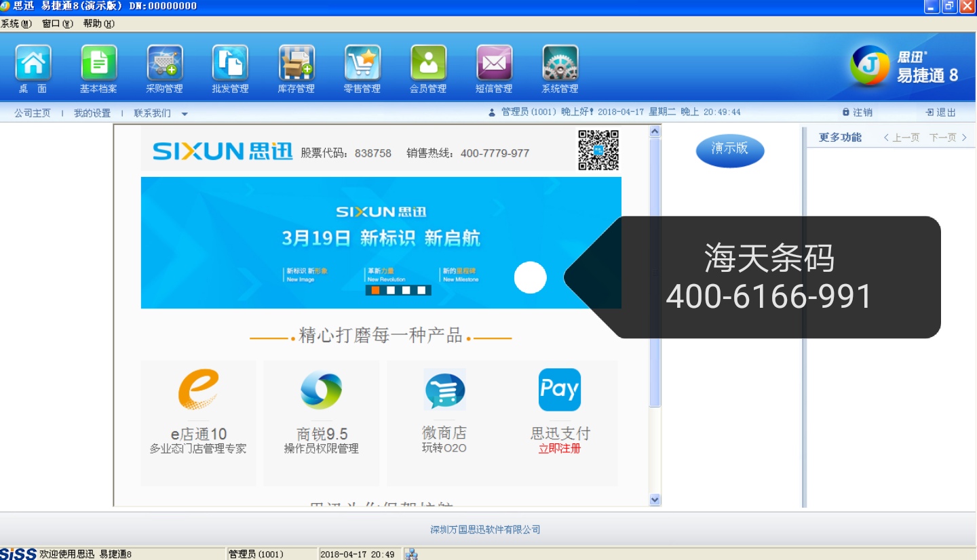Open the 桌面 home icon
The width and height of the screenshot is (977, 560).
(x=33, y=64)
